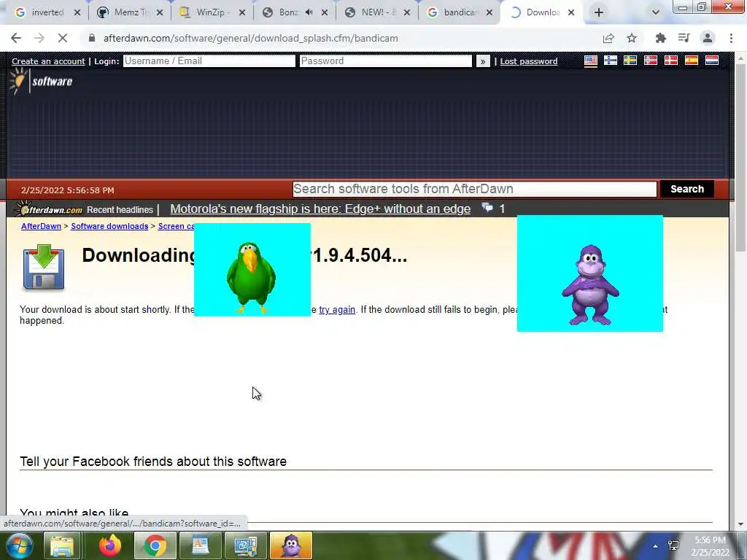Open the site security lock icon

click(x=92, y=38)
